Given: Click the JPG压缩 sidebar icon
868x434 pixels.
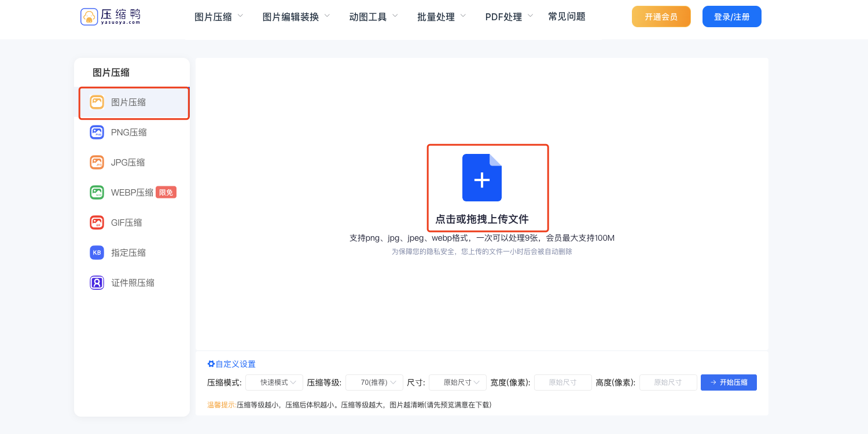Looking at the screenshot, I should coord(97,163).
